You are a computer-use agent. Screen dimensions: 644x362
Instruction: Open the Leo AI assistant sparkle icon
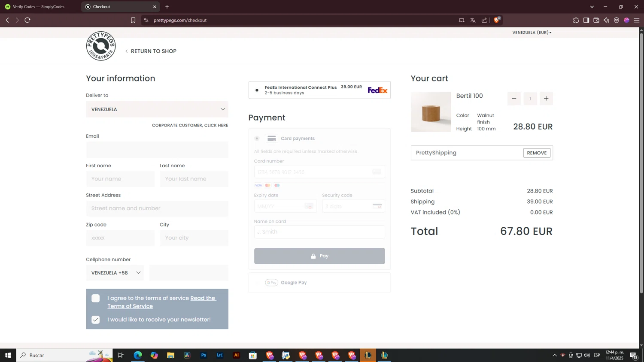click(x=606, y=20)
